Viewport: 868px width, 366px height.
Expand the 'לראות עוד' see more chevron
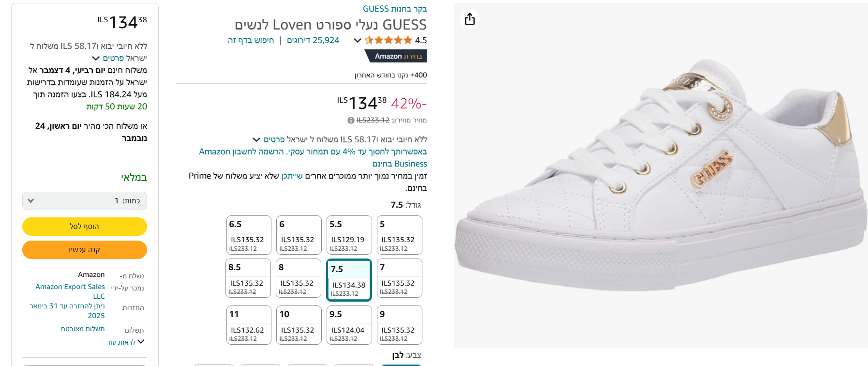click(x=141, y=342)
